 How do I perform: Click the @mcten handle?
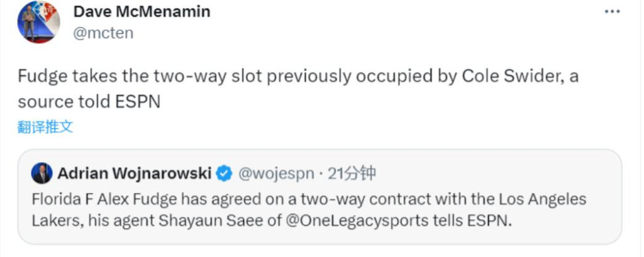(103, 33)
